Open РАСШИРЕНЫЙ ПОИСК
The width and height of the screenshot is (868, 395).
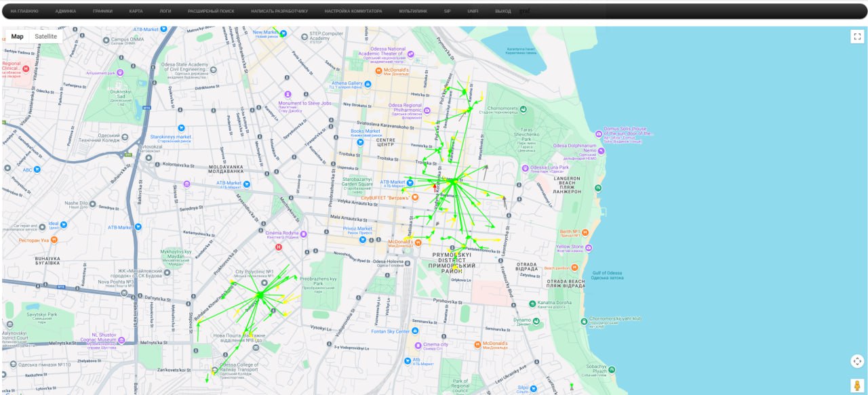[211, 12]
